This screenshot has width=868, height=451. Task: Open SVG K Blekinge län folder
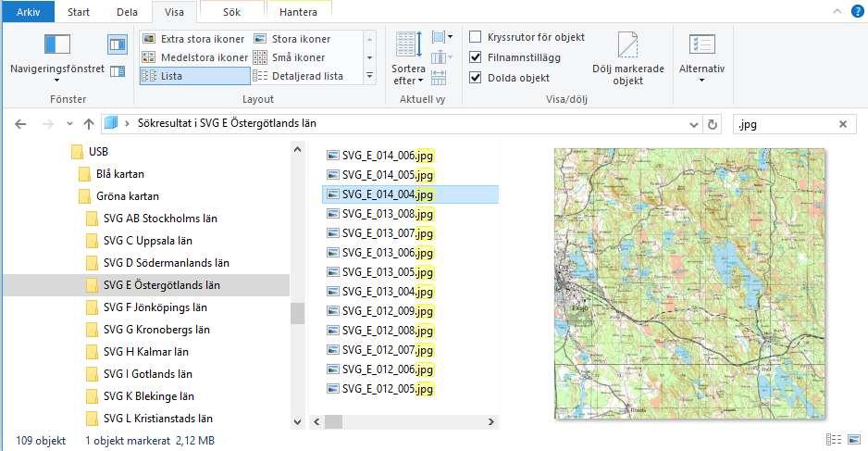141,395
